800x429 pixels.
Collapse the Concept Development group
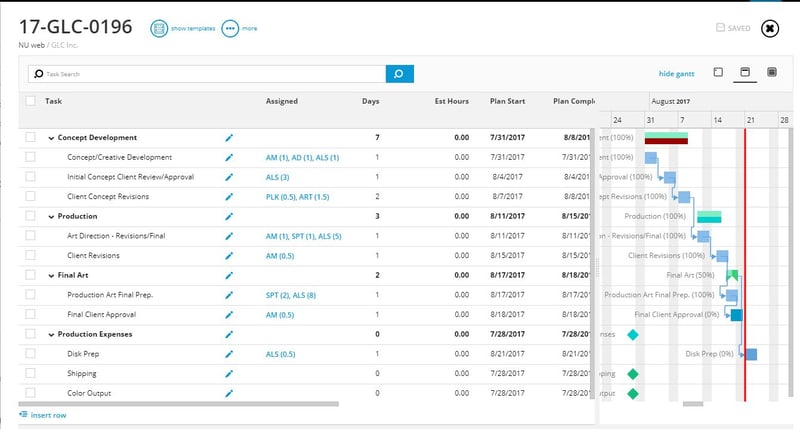coord(51,138)
